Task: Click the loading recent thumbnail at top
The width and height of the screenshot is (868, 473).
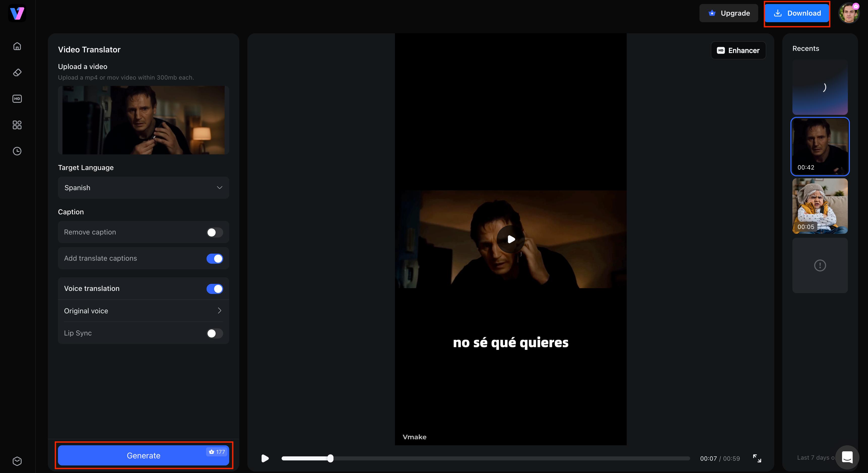Action: (820, 87)
